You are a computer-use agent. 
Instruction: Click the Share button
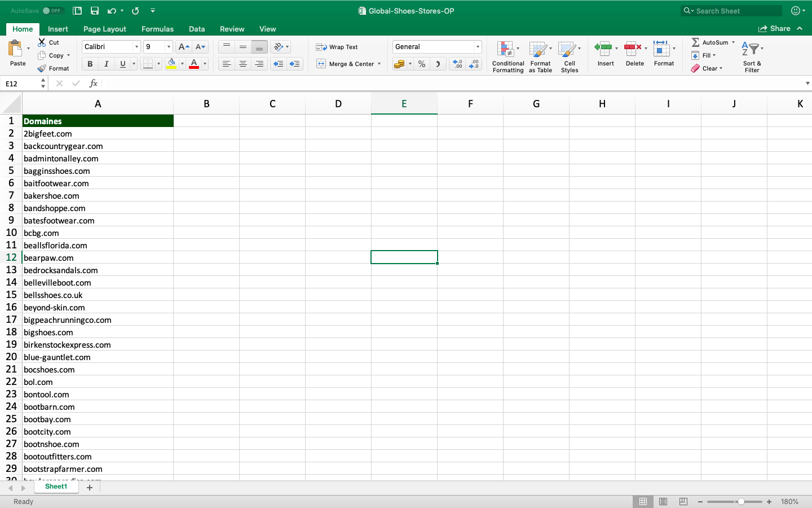[774, 29]
